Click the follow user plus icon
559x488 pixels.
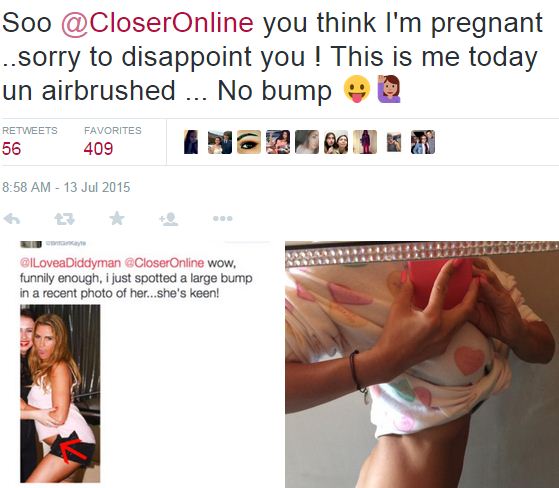click(x=169, y=219)
